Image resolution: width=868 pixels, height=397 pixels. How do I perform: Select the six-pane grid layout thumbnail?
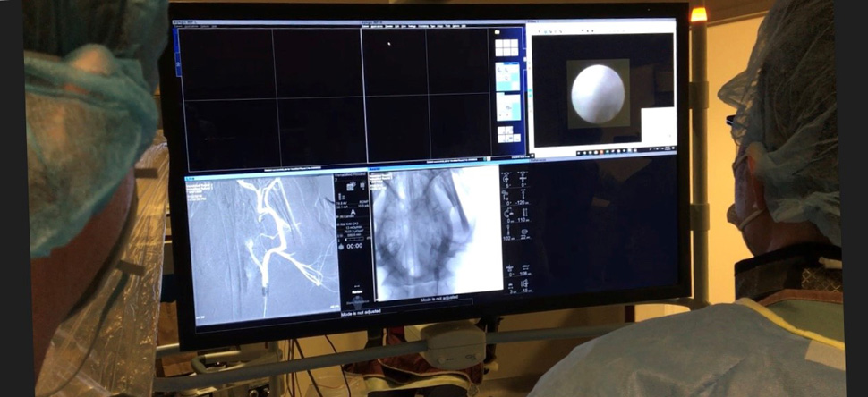pyautogui.click(x=506, y=48)
